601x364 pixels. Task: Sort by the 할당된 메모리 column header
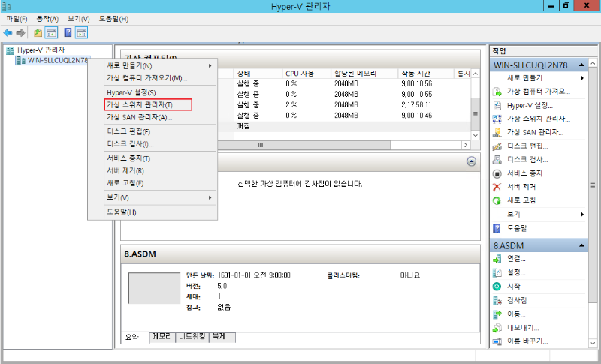tap(364, 74)
